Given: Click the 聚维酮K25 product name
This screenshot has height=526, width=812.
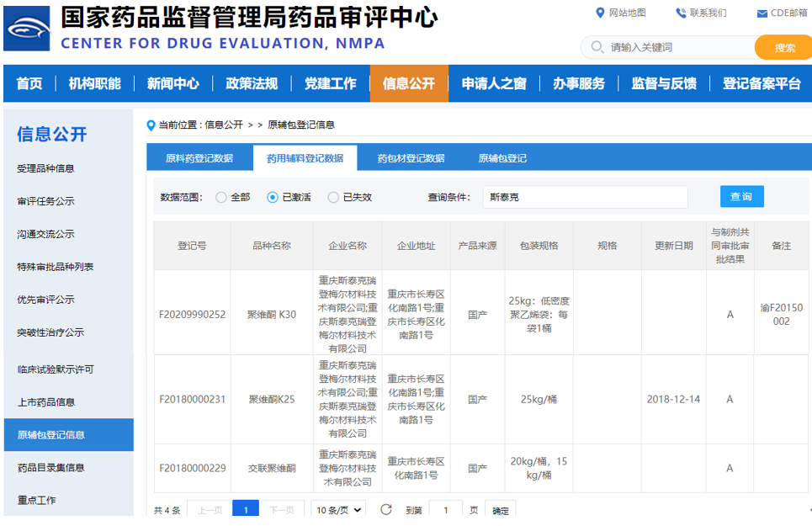Looking at the screenshot, I should coord(272,399).
